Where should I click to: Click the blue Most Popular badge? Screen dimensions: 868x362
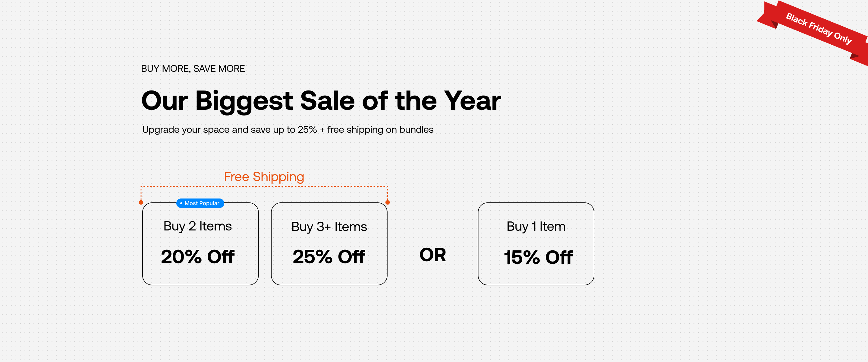[x=200, y=203]
